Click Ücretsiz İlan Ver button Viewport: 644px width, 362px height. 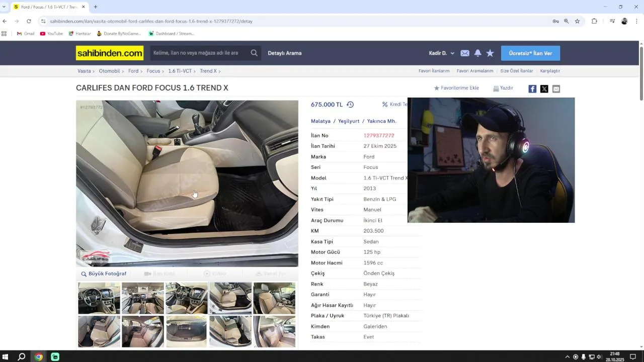tap(530, 53)
